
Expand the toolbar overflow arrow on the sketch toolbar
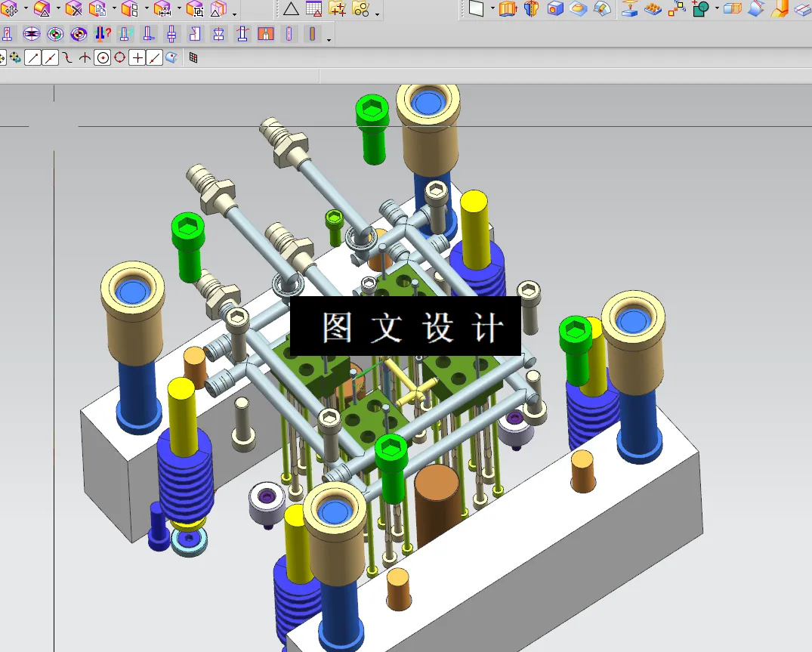tap(328, 42)
